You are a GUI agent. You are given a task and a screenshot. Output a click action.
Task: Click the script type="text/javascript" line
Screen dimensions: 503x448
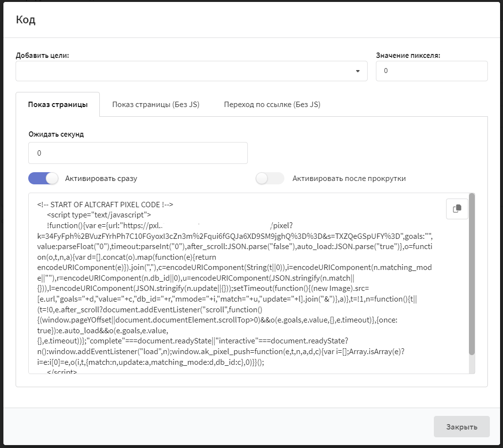coord(99,215)
